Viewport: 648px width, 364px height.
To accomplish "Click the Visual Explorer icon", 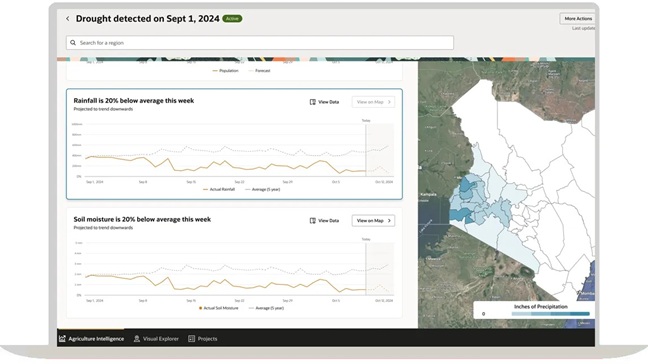I will click(x=137, y=338).
